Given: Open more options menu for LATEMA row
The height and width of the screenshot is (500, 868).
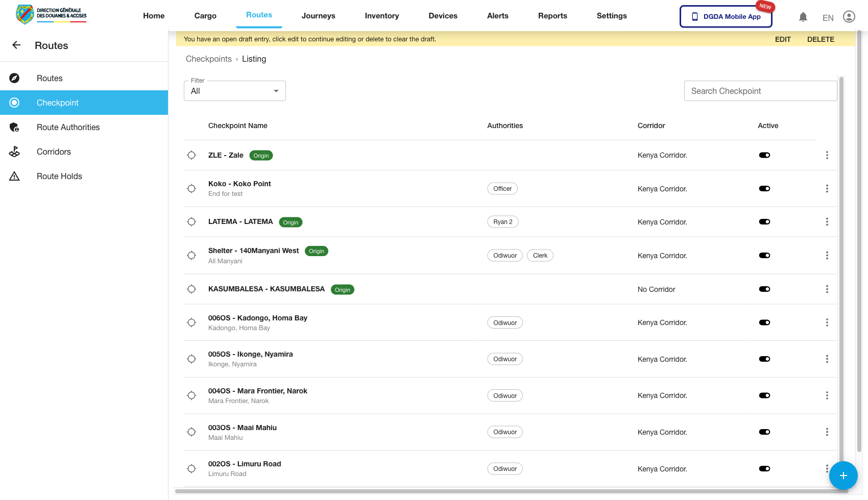Looking at the screenshot, I should click(827, 222).
